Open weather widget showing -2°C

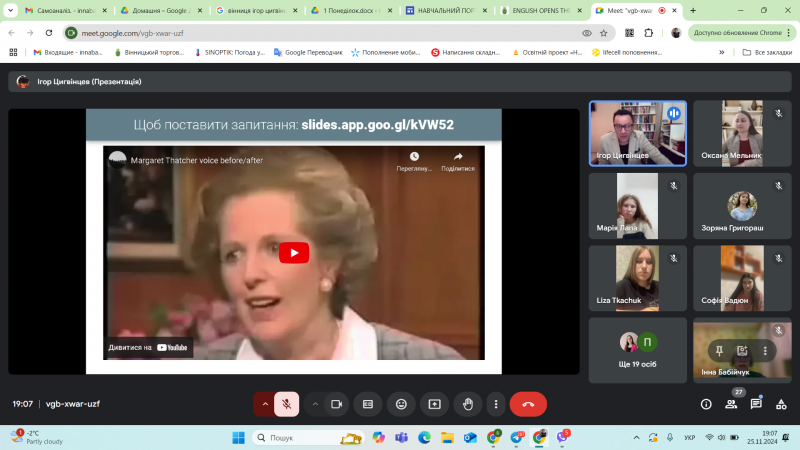pos(37,437)
